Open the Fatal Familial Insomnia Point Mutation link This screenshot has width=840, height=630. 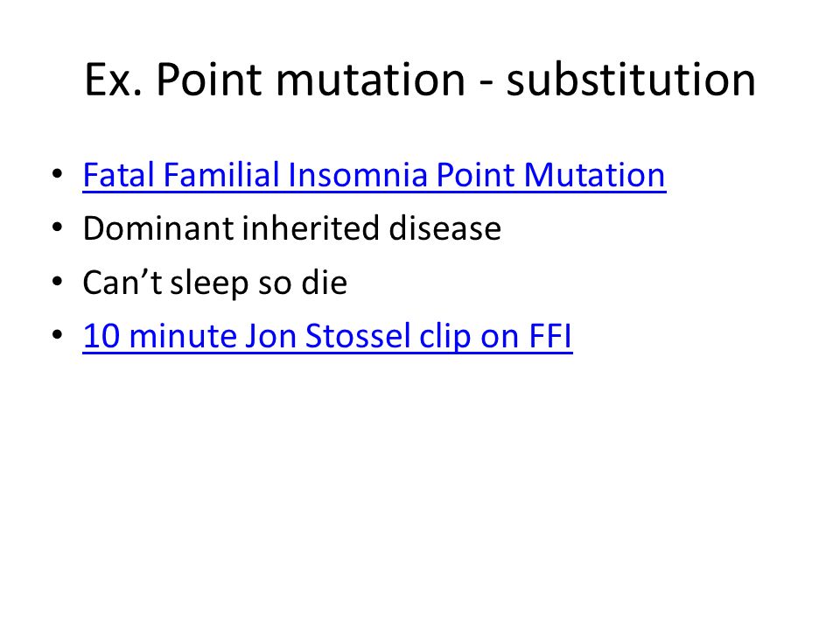(x=374, y=175)
